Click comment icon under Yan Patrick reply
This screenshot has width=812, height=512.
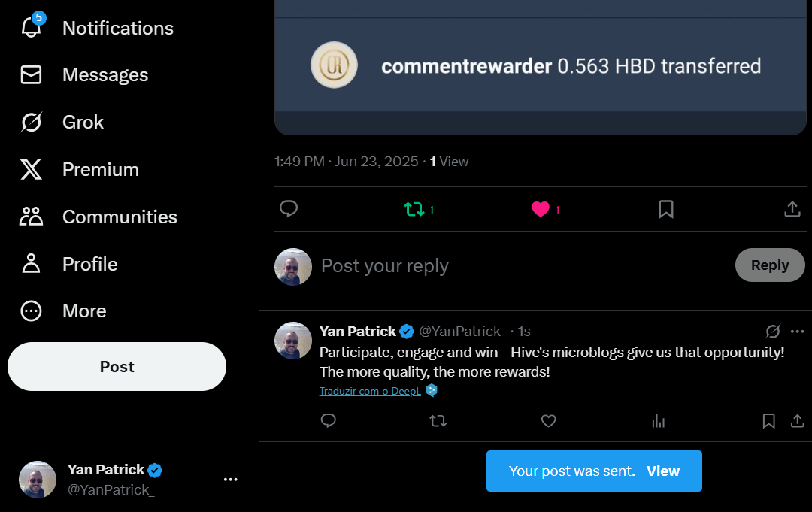pos(329,420)
